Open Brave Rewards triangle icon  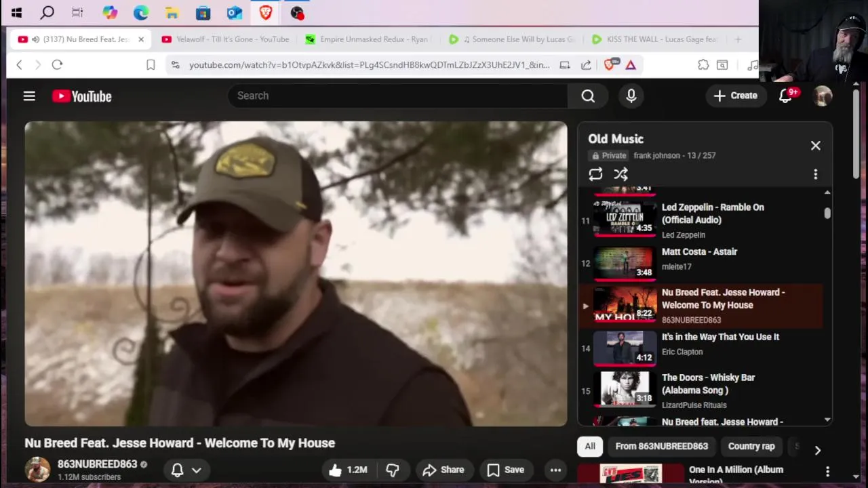pyautogui.click(x=631, y=64)
